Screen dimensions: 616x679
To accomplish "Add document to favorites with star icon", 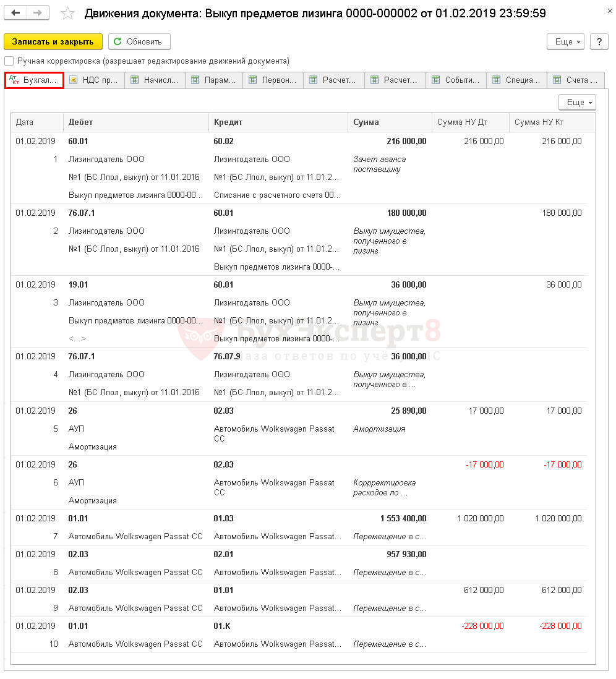I will [68, 14].
